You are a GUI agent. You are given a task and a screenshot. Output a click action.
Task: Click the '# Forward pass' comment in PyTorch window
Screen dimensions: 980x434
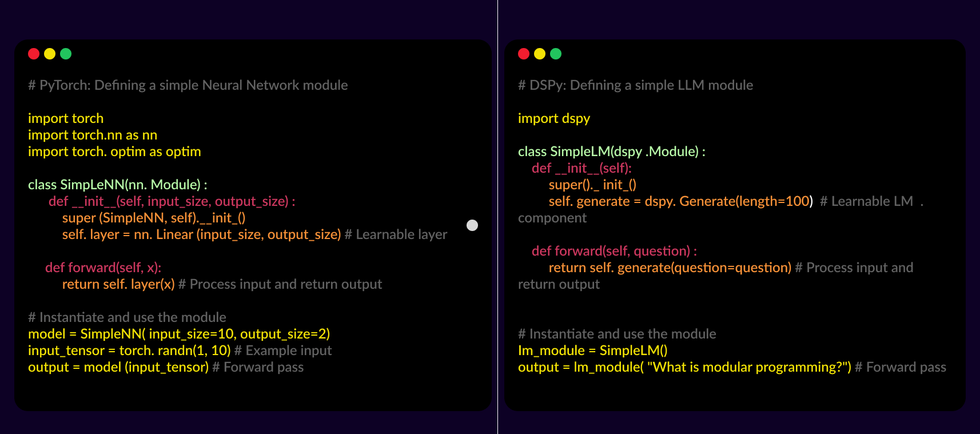(x=258, y=367)
